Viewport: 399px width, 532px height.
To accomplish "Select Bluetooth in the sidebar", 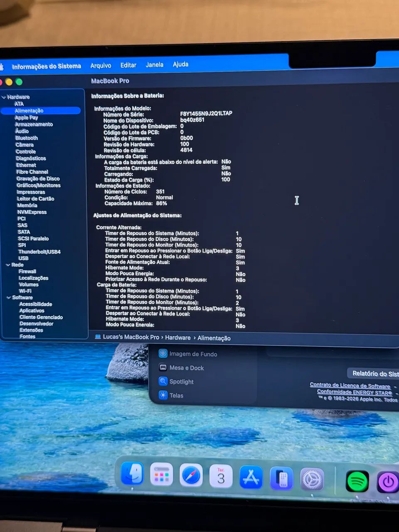I will [x=27, y=138].
